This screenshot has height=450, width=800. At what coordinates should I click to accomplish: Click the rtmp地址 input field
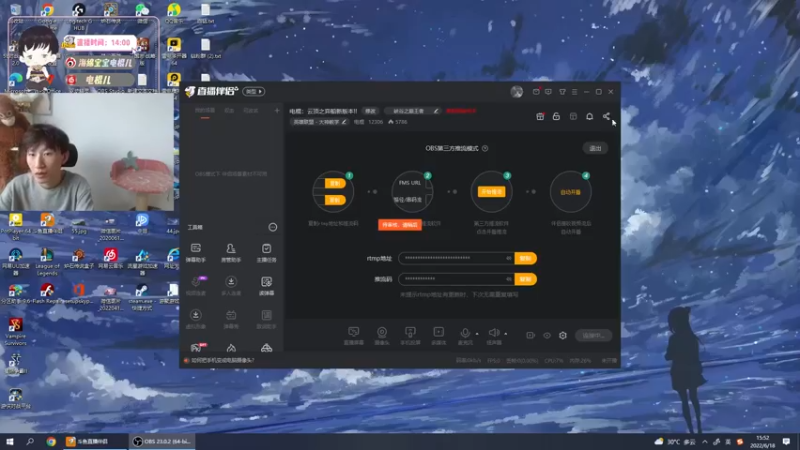pos(456,258)
